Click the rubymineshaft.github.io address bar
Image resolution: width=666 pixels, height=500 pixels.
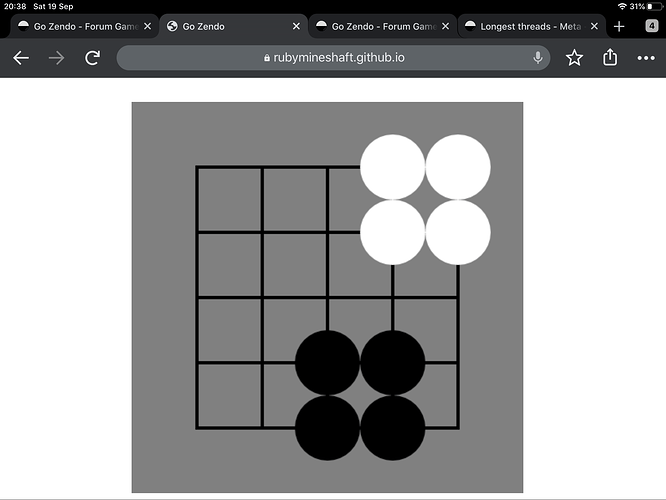click(333, 57)
